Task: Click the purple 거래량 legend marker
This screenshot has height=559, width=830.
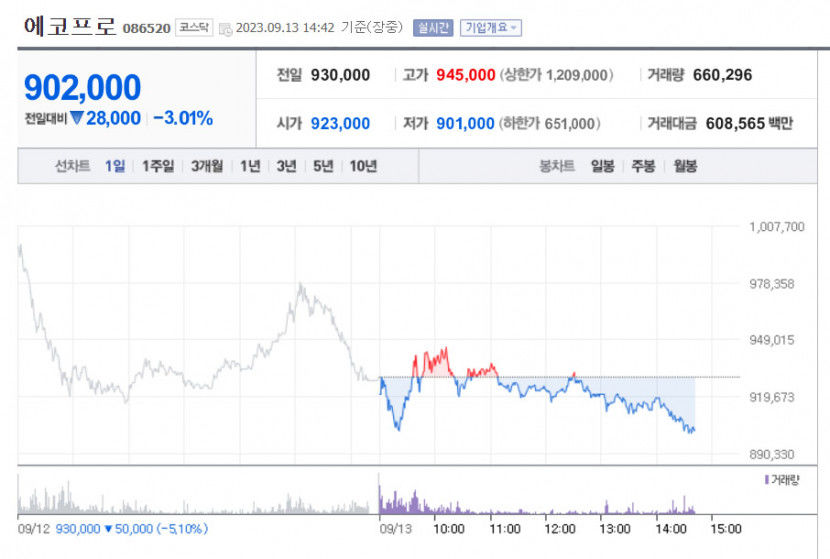Action: click(x=766, y=480)
